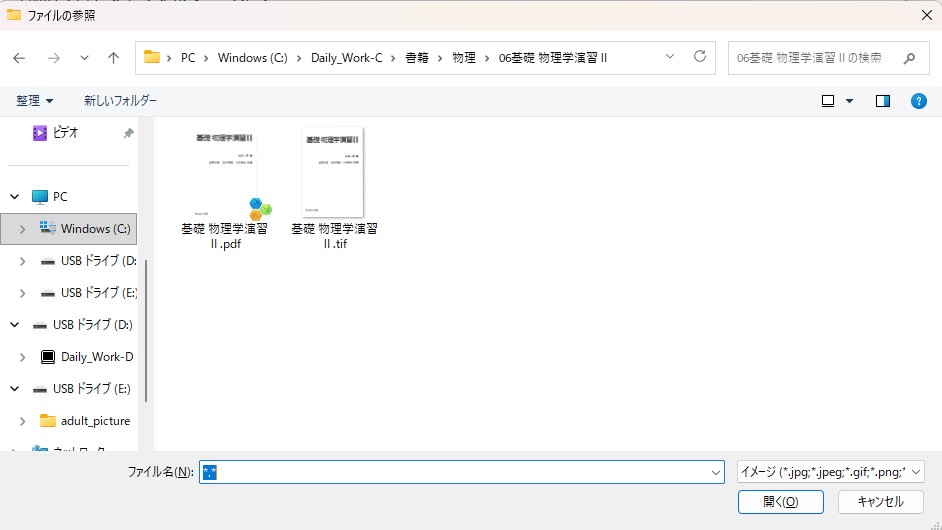Open the Help question mark icon

(x=918, y=101)
